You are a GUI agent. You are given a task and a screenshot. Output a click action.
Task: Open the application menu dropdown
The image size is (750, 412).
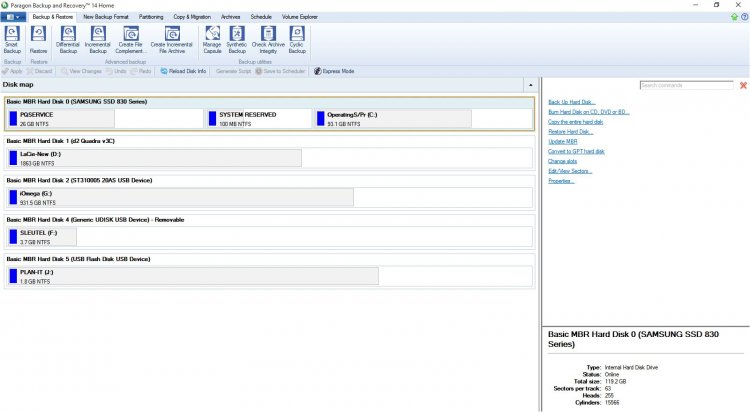[x=14, y=17]
